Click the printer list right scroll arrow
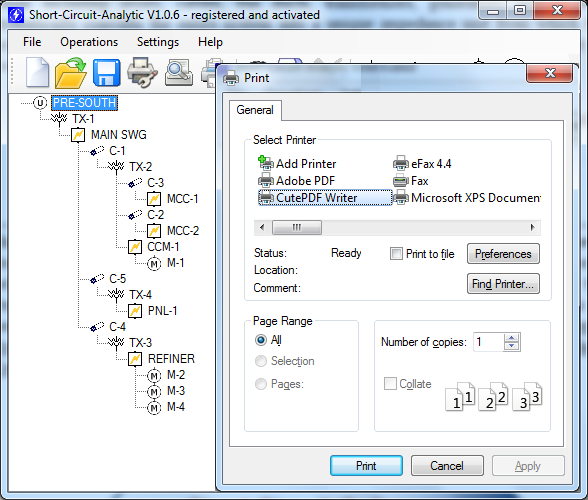The width and height of the screenshot is (588, 500). (532, 227)
